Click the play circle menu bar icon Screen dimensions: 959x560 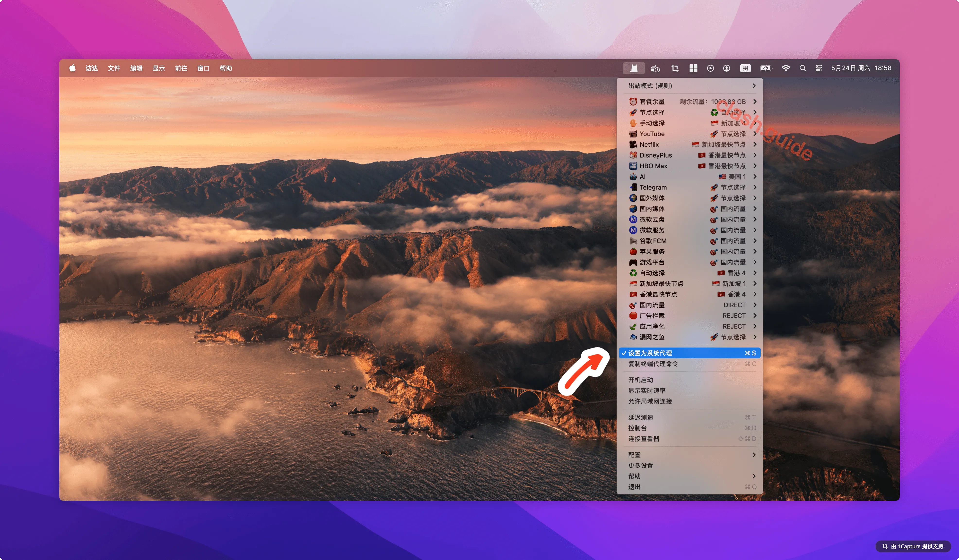pos(710,68)
